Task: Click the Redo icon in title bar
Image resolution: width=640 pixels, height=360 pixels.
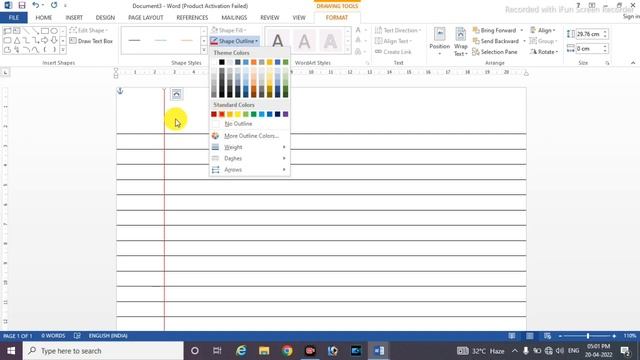Action: [54, 5]
